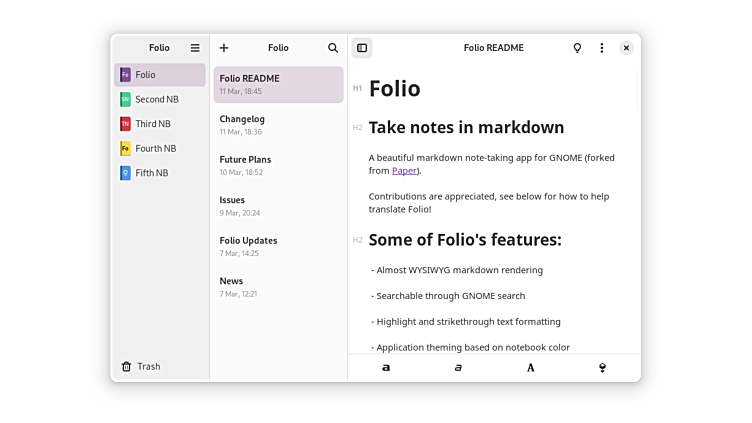This screenshot has width=752, height=423.
Task: Create a new note with plus icon
Action: 224,48
